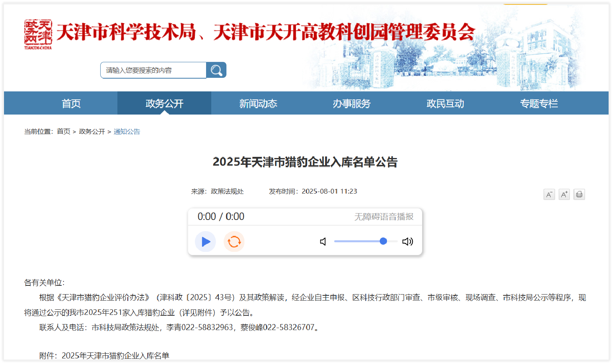613x364 pixels.
Task: Play the accessibility audio broadcast
Action: 205,241
